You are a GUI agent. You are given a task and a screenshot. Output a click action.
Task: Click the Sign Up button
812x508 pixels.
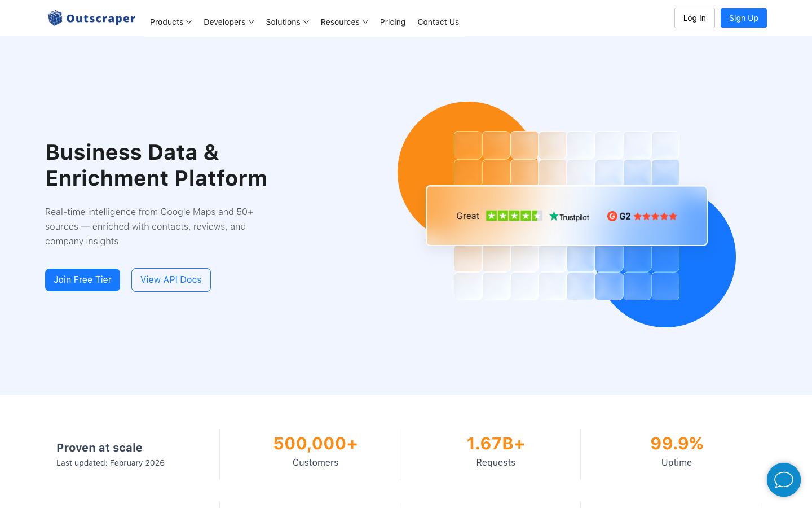point(744,18)
